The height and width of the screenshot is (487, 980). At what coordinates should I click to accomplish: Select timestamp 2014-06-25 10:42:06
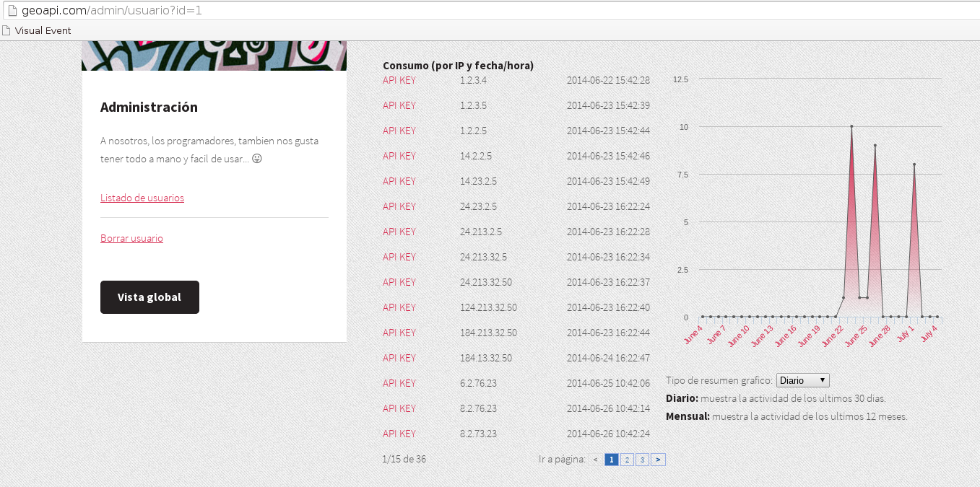[608, 383]
